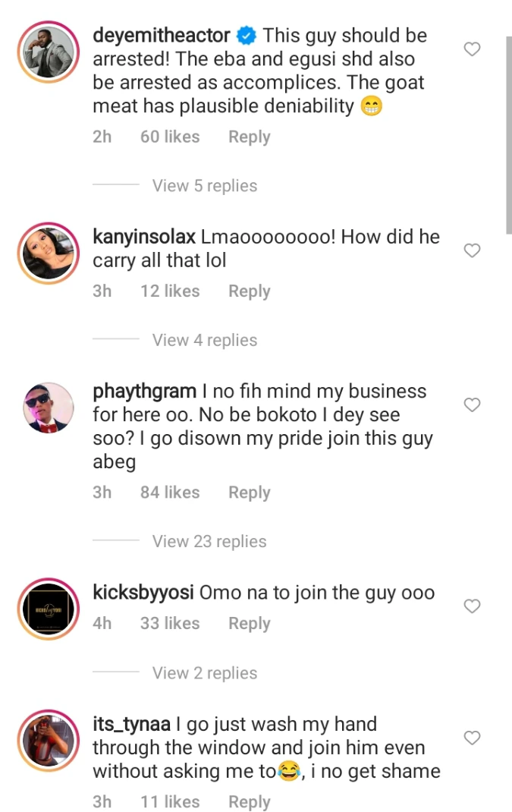Heart phaythgram's comment
Screen dimensions: 512x812
tap(472, 405)
